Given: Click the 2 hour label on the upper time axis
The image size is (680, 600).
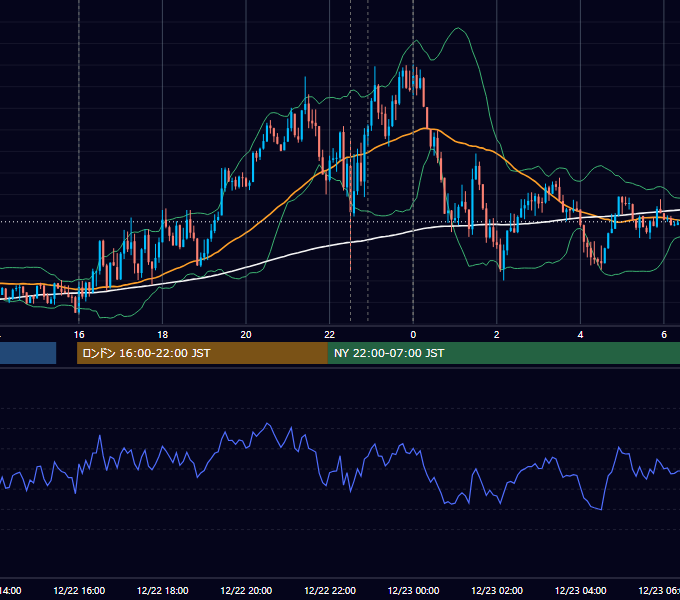Looking at the screenshot, I should tap(497, 335).
